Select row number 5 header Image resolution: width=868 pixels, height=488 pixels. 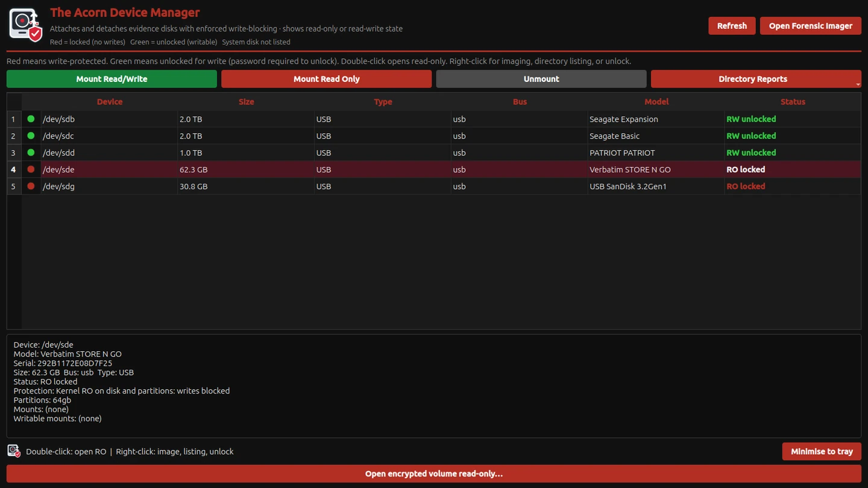coord(14,186)
